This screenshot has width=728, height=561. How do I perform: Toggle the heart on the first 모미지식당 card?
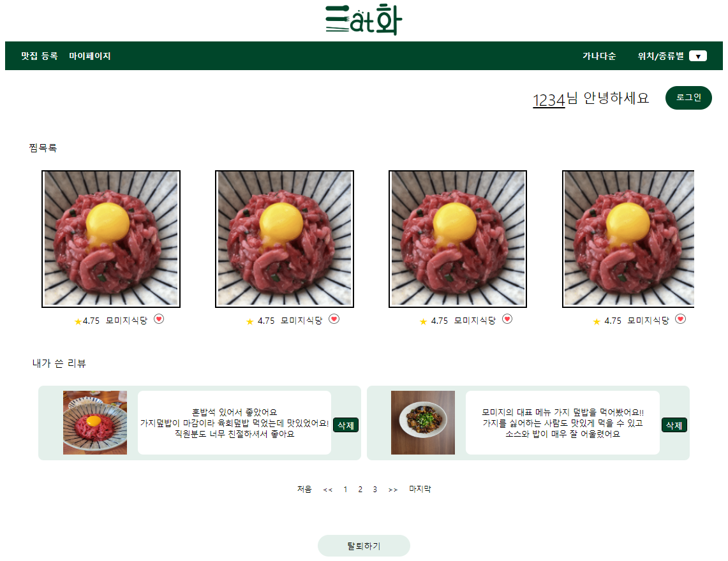pos(159,319)
